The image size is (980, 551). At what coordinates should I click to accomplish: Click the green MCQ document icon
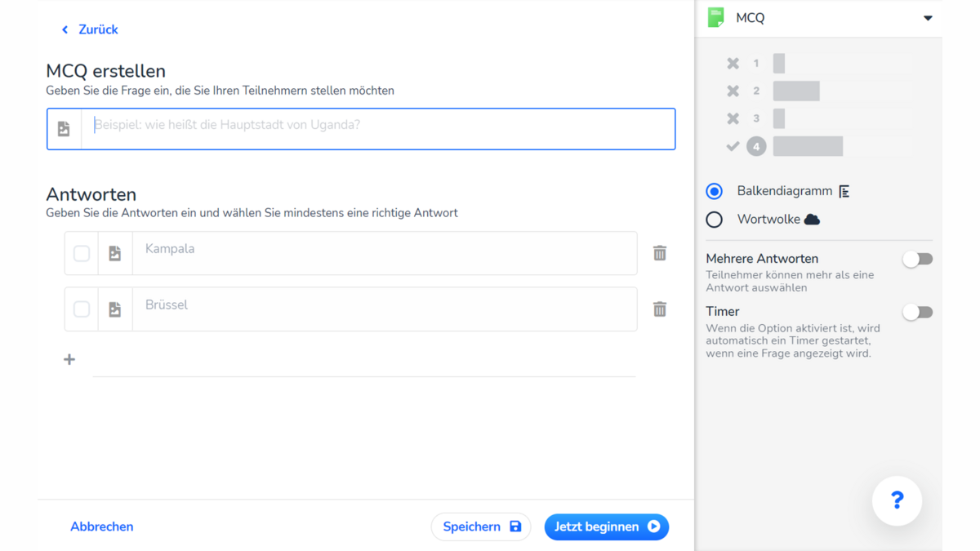[x=716, y=18]
